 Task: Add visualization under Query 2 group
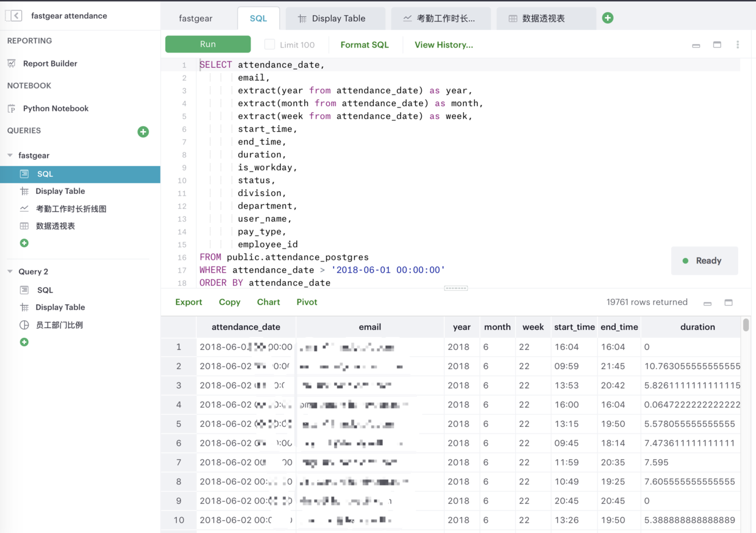click(x=24, y=342)
